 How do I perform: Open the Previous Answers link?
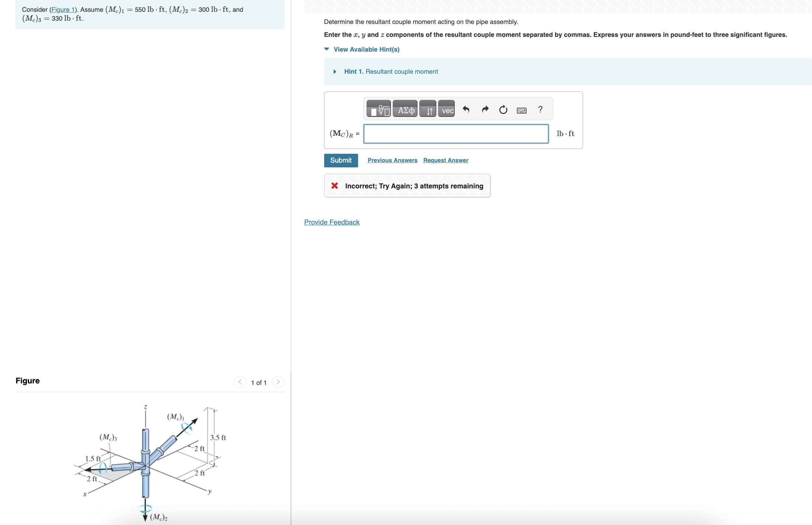pos(392,160)
